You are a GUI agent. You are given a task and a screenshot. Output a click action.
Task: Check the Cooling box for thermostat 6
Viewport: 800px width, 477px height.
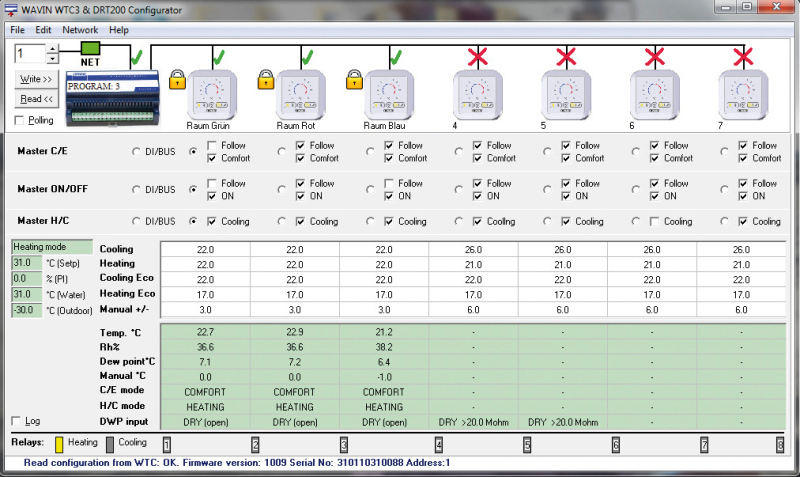click(655, 221)
